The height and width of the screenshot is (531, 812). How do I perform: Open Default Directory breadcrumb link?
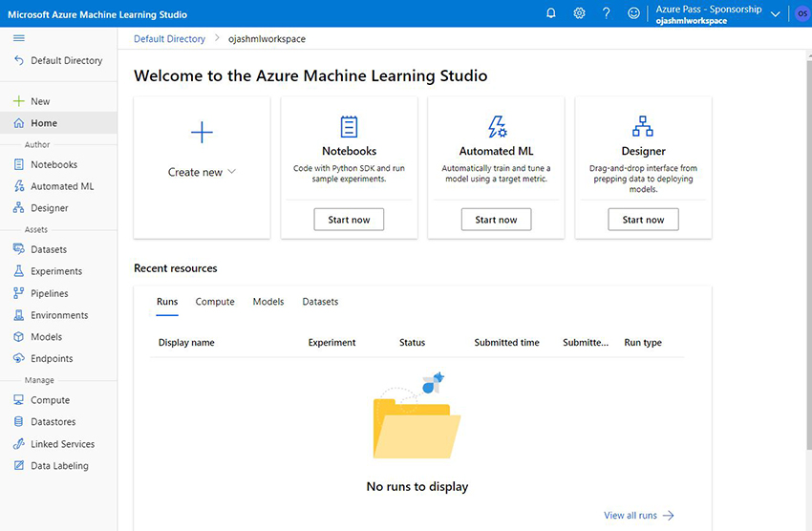pos(169,39)
